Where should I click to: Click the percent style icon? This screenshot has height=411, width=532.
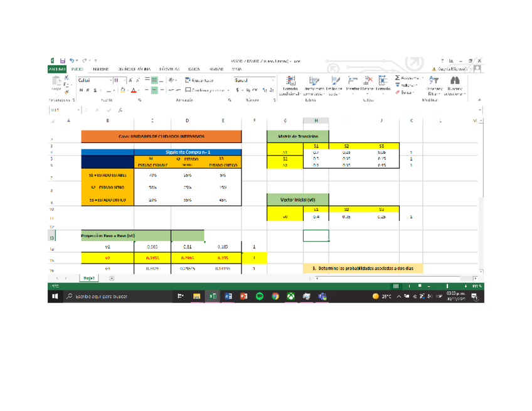[x=248, y=90]
